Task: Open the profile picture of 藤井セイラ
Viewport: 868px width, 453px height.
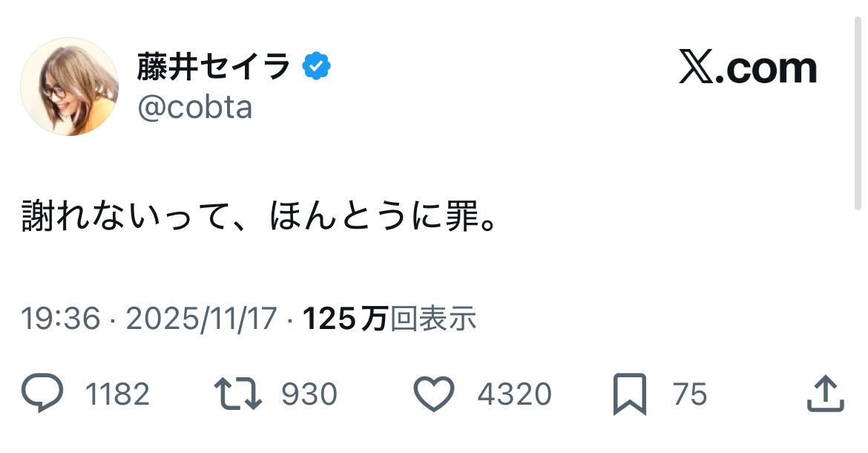Action: 69,86
